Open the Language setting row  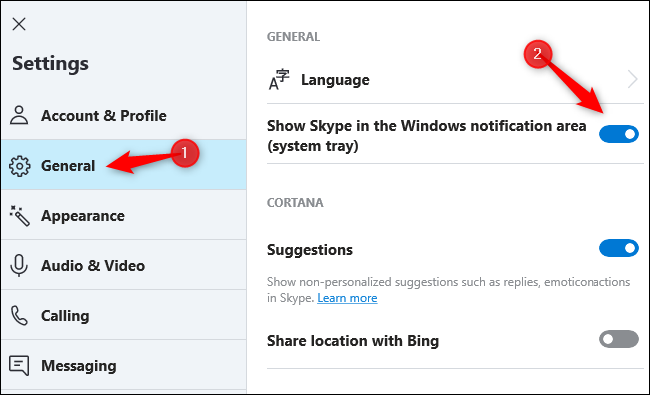pos(455,80)
